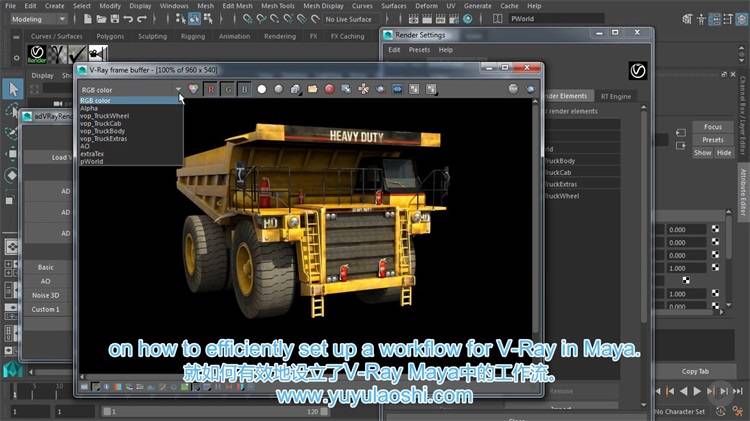The image size is (750, 421).
Task: Toggle the green channel in V-Ray frame buffer
Action: [x=228, y=89]
